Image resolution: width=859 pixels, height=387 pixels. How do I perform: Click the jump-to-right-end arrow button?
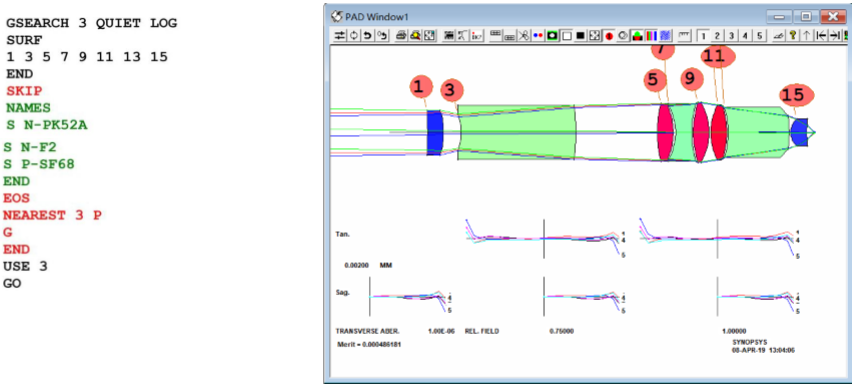[834, 36]
